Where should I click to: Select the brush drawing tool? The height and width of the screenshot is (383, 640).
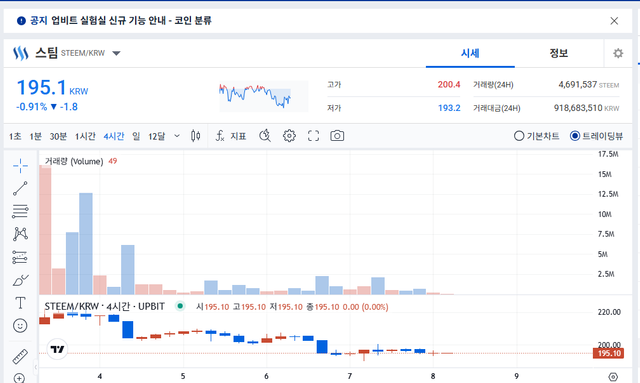tap(20, 280)
